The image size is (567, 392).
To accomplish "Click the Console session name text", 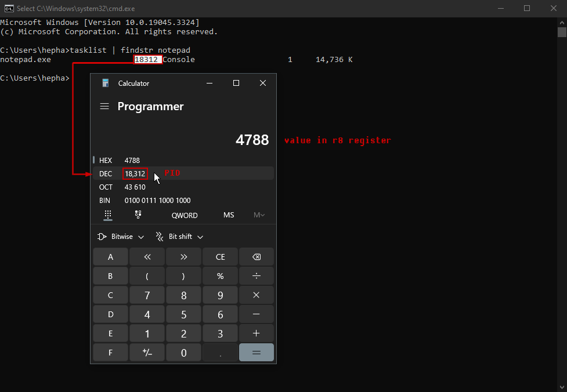I will point(179,60).
